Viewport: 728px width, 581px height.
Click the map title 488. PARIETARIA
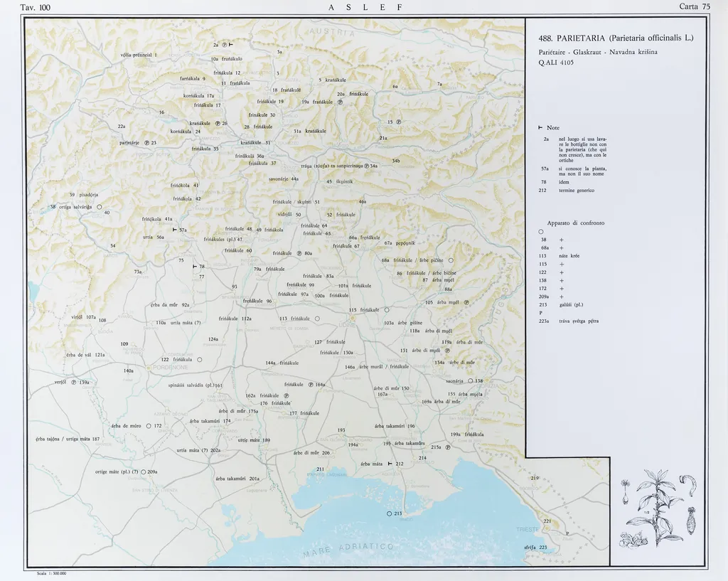pos(616,38)
